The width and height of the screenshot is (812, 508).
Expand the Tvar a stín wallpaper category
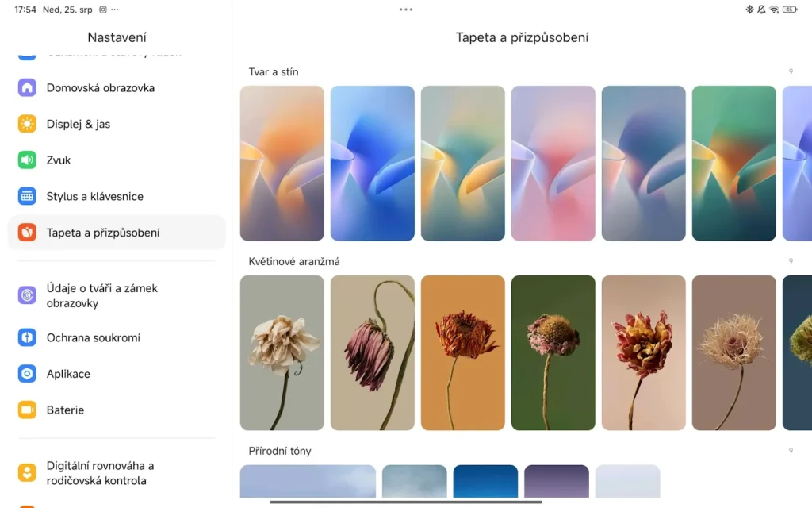pos(790,71)
